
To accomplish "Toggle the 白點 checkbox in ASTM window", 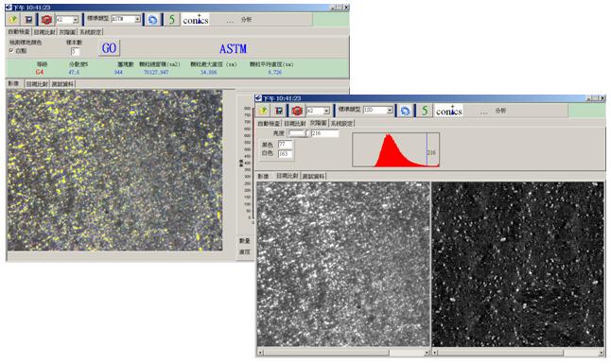I will coord(11,51).
